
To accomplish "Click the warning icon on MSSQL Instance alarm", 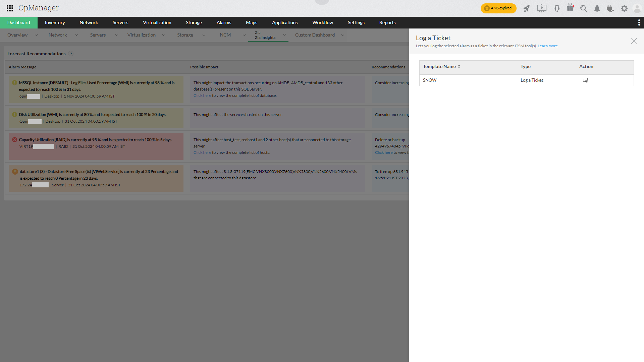I will (x=14, y=82).
